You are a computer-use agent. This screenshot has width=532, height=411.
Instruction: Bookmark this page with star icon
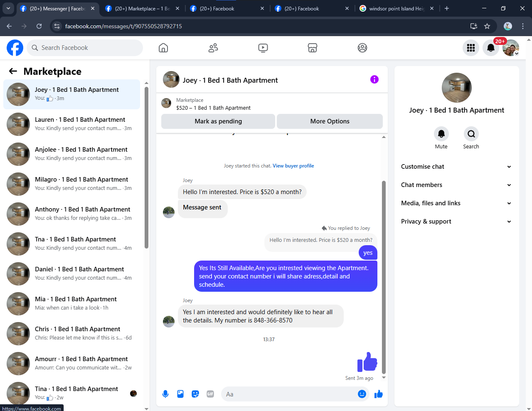point(487,26)
